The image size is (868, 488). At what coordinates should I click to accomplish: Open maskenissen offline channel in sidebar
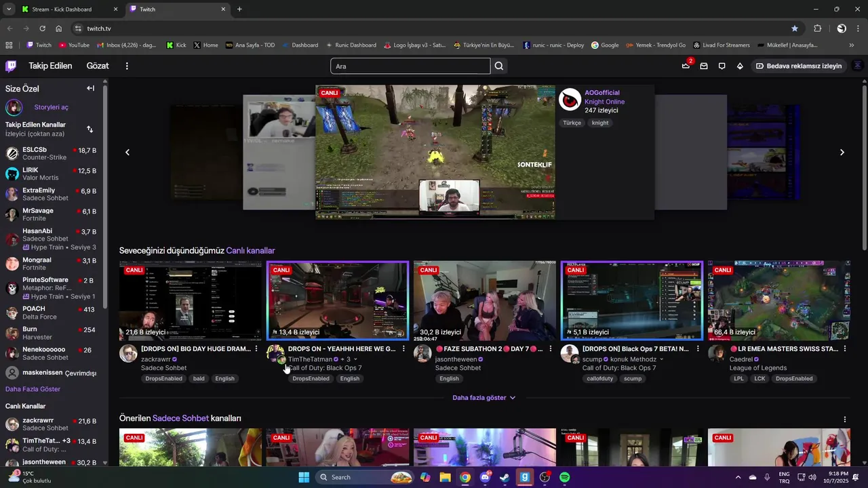pos(52,373)
